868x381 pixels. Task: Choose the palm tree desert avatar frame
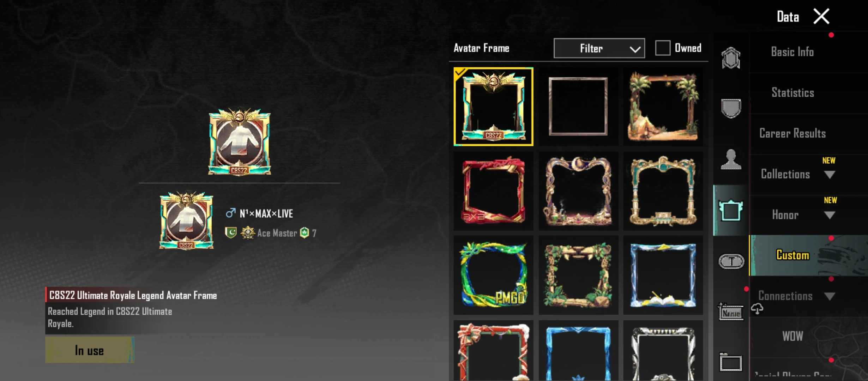tap(663, 107)
